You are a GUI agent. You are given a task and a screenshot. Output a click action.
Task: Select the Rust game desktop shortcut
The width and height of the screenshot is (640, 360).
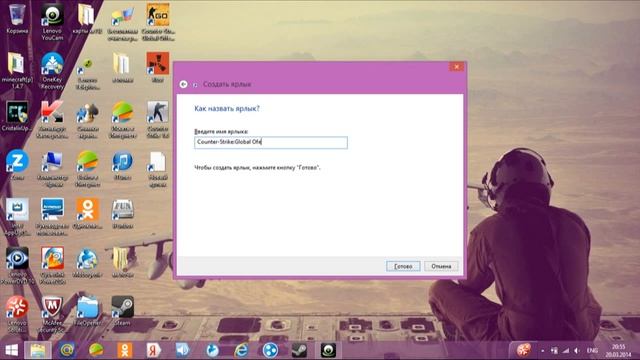click(158, 67)
